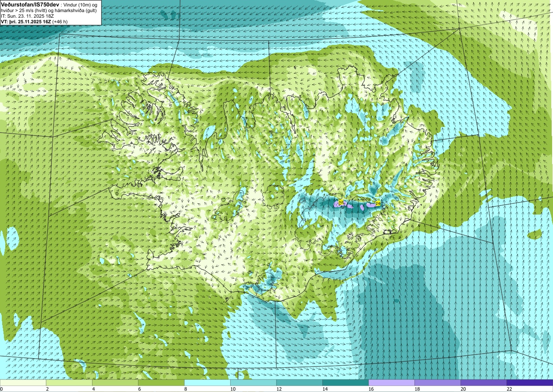Click the legend scale label 22
The height and width of the screenshot is (392, 553).
509,389
